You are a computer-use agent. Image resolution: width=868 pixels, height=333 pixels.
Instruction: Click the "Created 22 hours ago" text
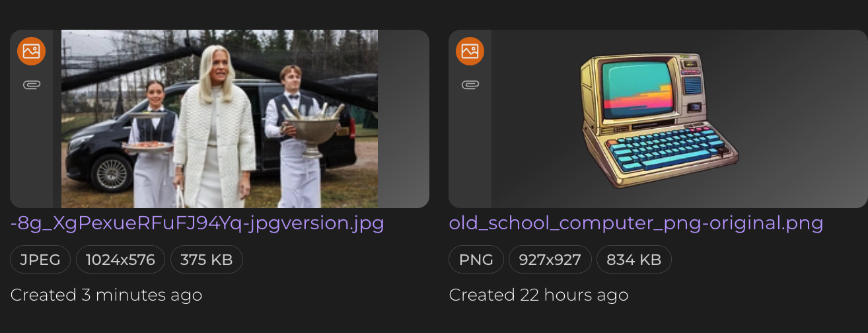point(539,295)
